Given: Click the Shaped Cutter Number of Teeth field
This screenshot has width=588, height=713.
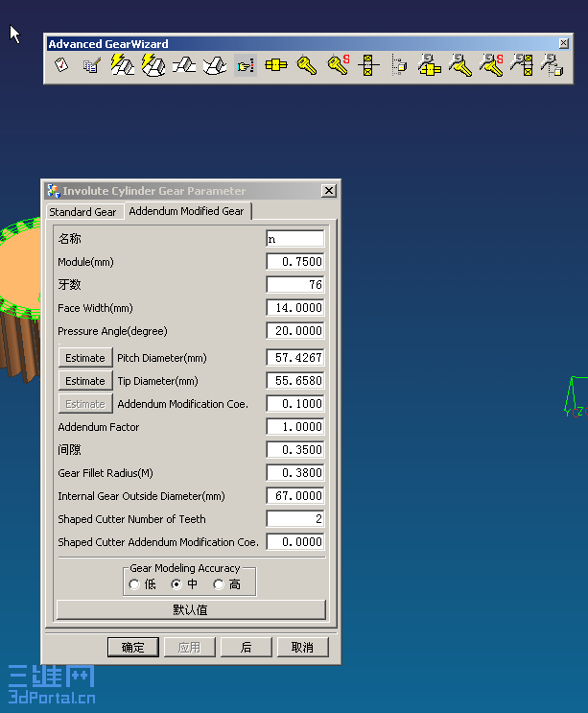Looking at the screenshot, I should (x=295, y=519).
